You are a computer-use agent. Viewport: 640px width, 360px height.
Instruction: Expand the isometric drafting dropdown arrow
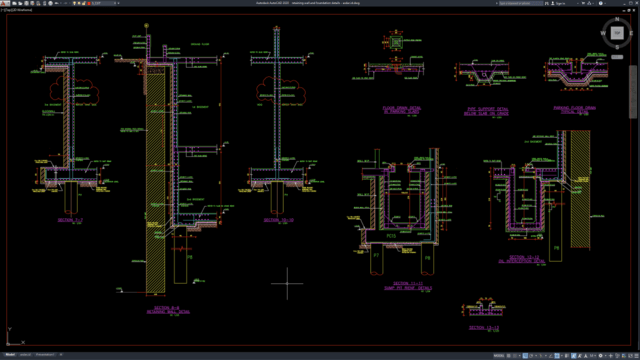click(x=546, y=356)
